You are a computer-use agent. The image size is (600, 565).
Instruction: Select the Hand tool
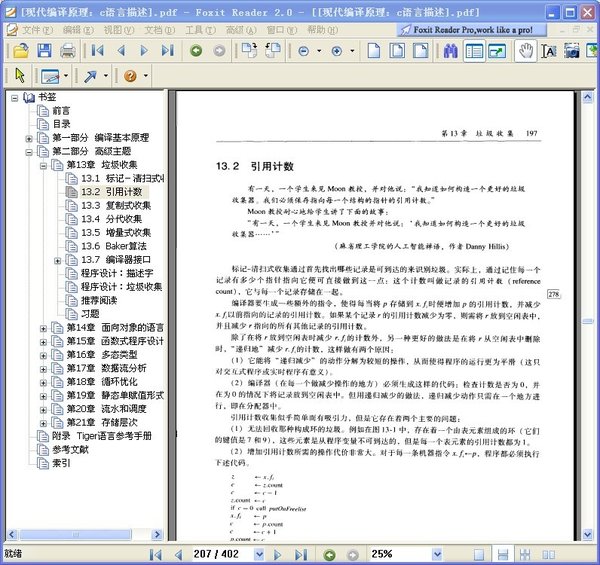[x=526, y=50]
